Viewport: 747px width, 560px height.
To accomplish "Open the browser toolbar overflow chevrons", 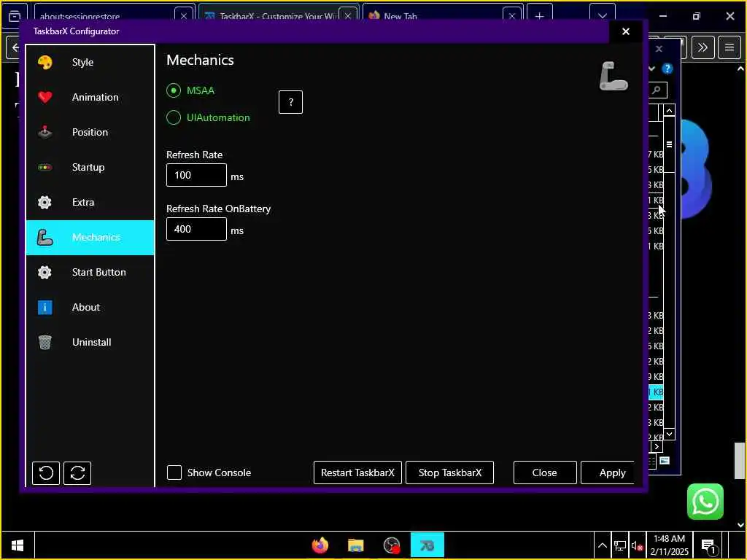I will (703, 47).
